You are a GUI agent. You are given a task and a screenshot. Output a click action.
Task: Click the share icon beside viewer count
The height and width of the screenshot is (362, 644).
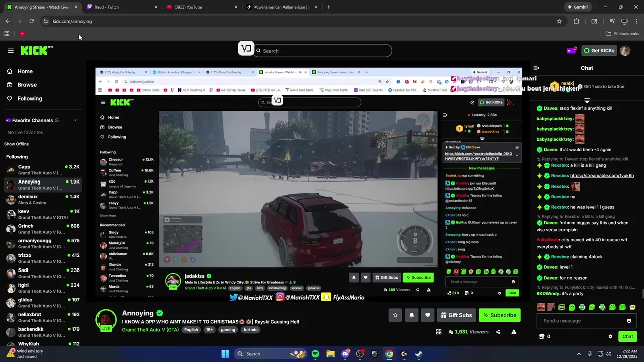click(498, 332)
